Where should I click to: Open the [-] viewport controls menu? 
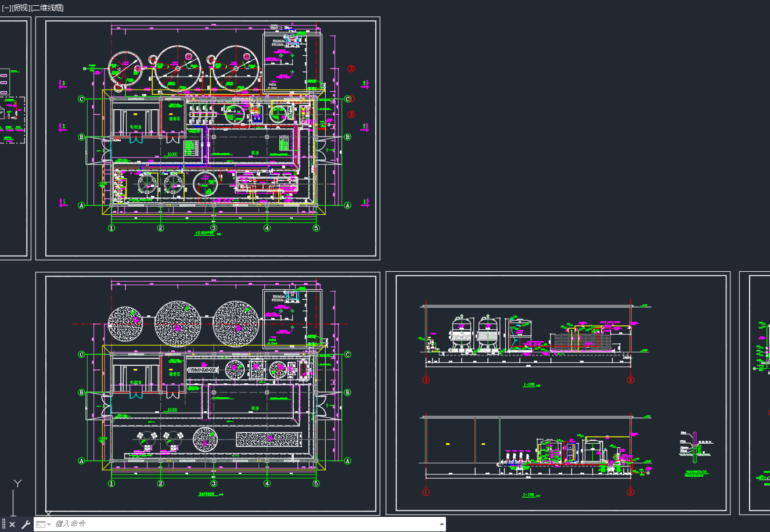pyautogui.click(x=6, y=8)
